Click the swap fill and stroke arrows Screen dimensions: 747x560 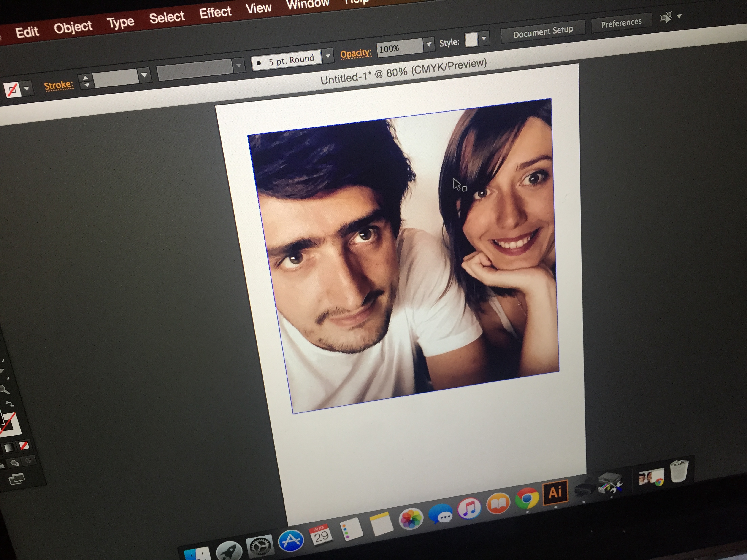[9, 404]
